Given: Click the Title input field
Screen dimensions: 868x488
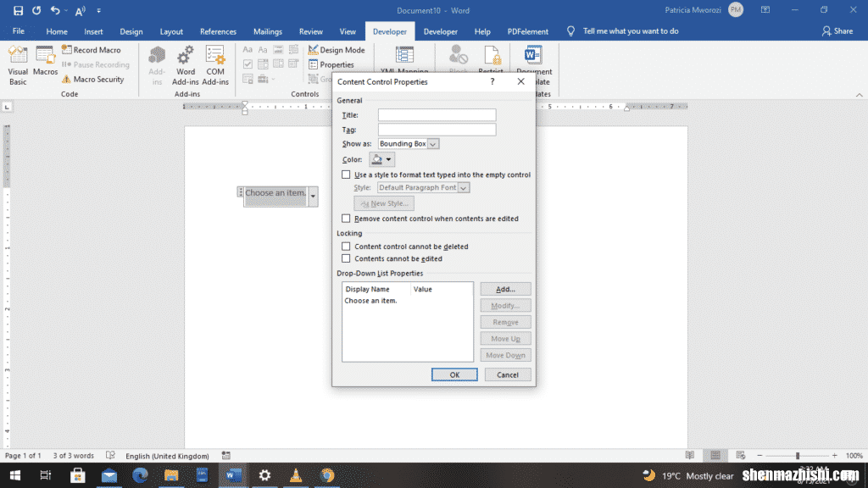Looking at the screenshot, I should (x=437, y=115).
